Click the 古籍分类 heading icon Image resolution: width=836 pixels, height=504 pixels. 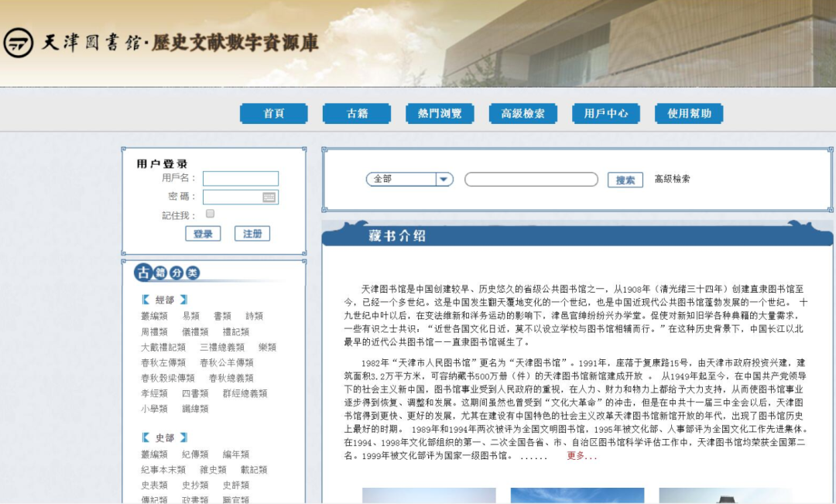(167, 273)
